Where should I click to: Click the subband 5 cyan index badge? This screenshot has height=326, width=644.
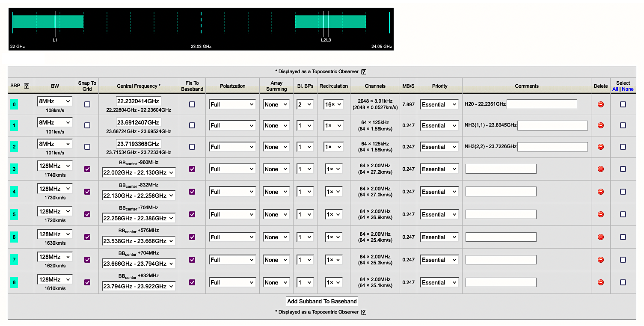point(14,214)
